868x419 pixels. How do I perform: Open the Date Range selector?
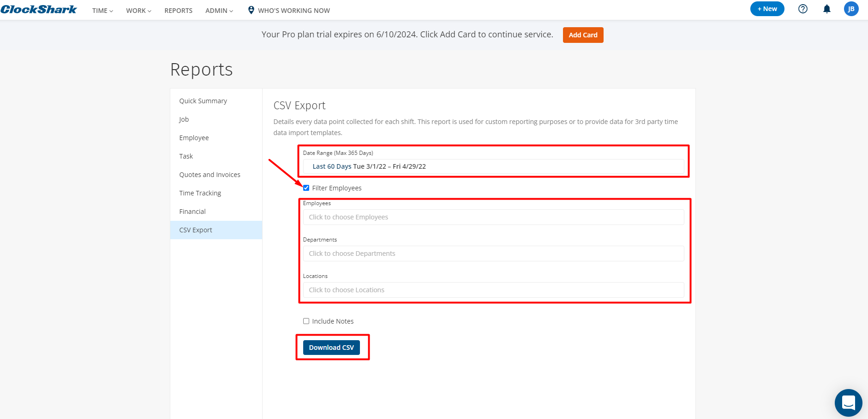click(x=493, y=166)
